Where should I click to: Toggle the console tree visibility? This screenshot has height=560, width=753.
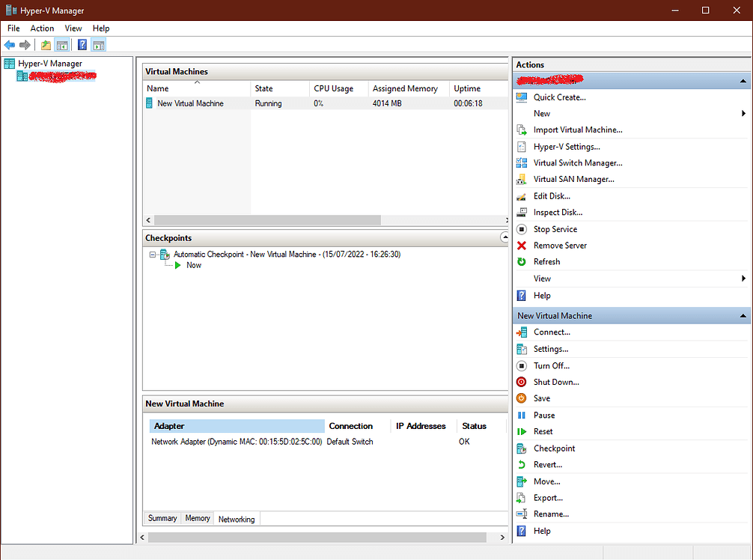click(63, 44)
